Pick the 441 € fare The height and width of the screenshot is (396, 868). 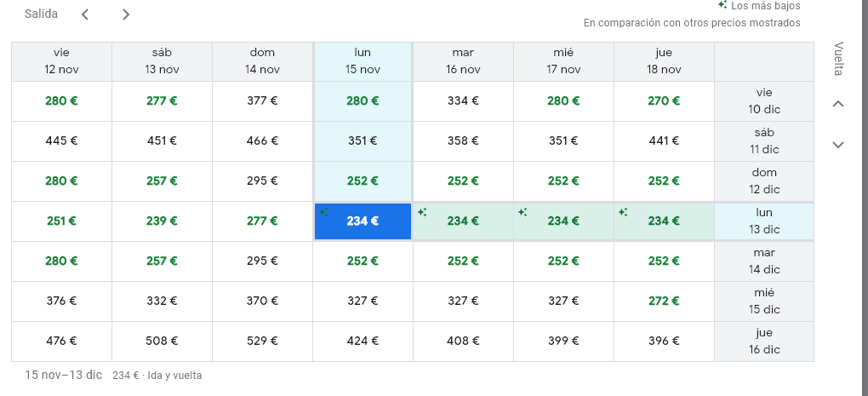[664, 141]
